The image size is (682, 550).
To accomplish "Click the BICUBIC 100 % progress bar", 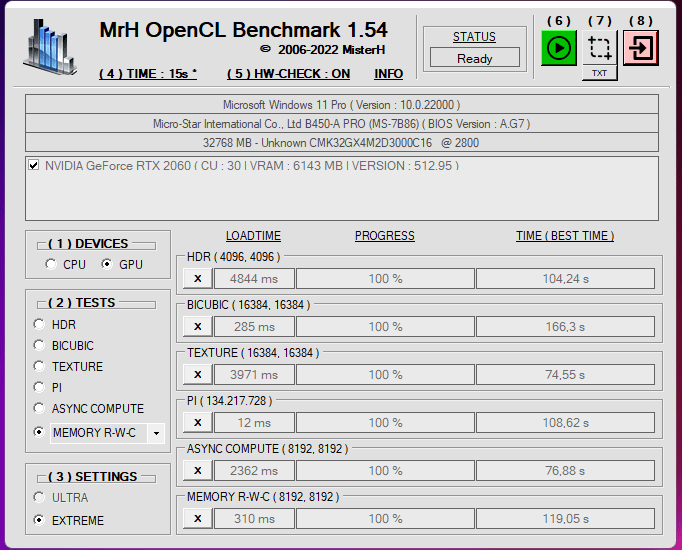I will click(x=385, y=327).
